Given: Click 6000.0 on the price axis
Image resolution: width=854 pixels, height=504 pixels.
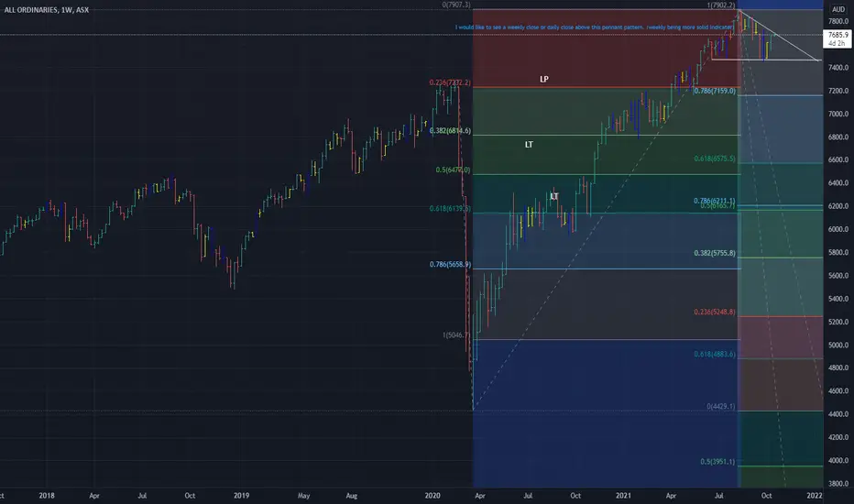Looking at the screenshot, I should [x=838, y=229].
